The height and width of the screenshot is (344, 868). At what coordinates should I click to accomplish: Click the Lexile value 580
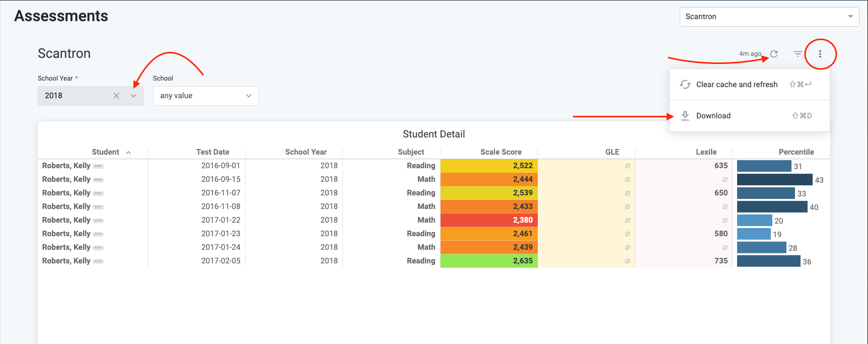click(721, 234)
